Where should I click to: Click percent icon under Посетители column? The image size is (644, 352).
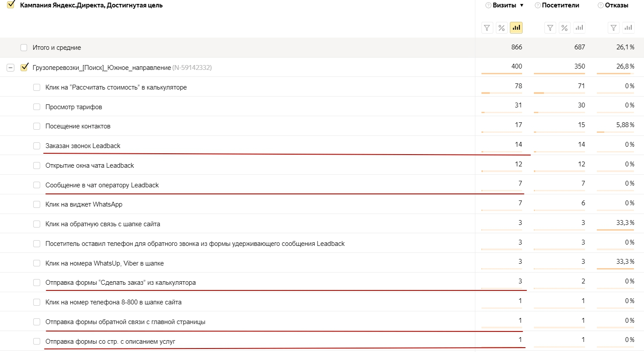(x=564, y=28)
